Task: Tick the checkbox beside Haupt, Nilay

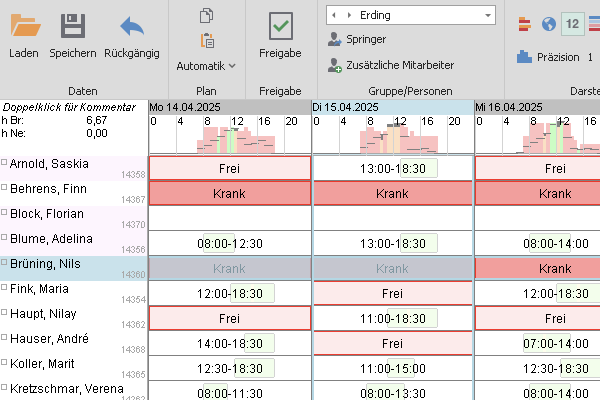Action: (4, 313)
